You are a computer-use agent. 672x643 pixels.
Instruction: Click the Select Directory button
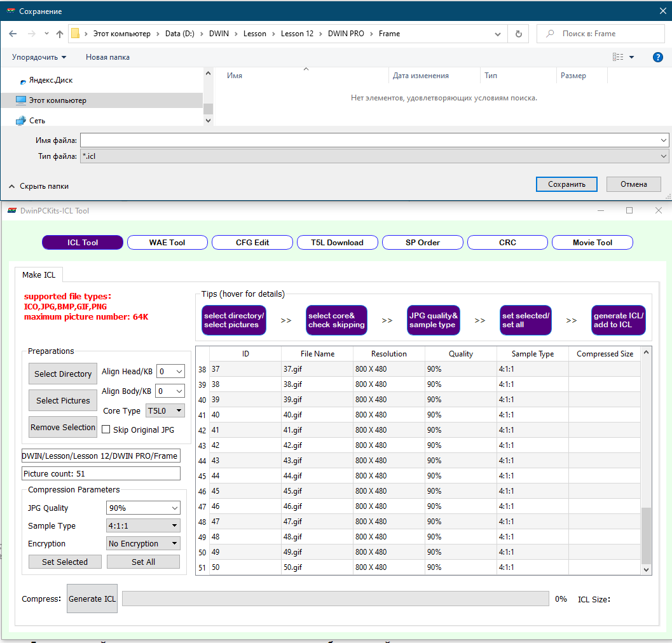tap(63, 374)
